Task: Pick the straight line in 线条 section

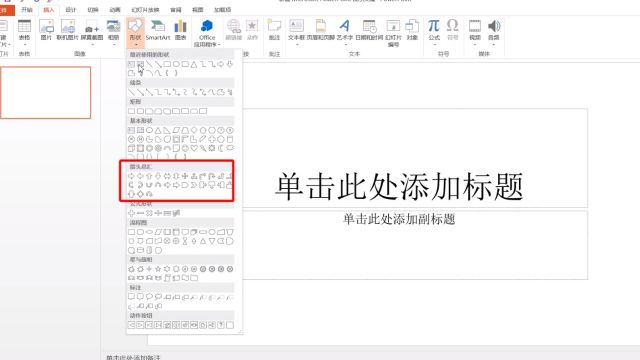Action: point(131,92)
